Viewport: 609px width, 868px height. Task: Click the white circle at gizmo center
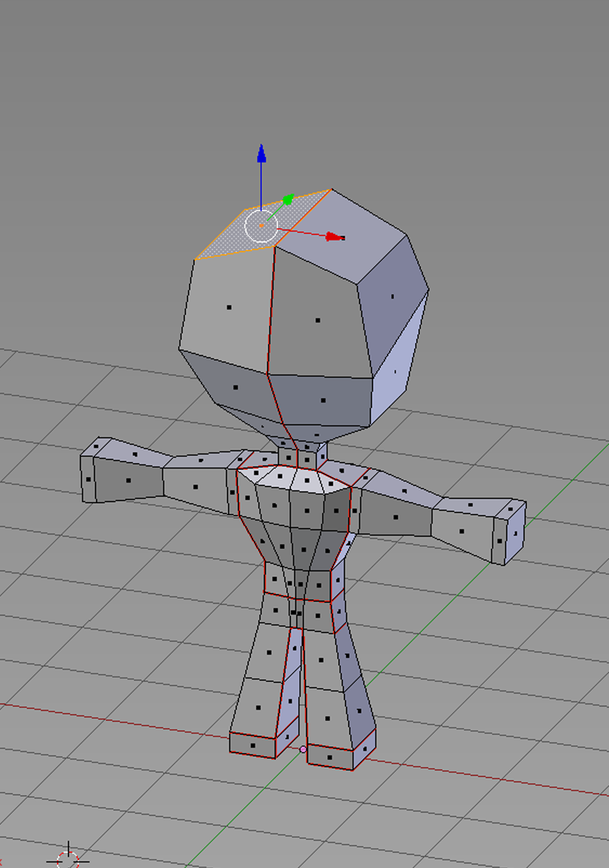[261, 226]
